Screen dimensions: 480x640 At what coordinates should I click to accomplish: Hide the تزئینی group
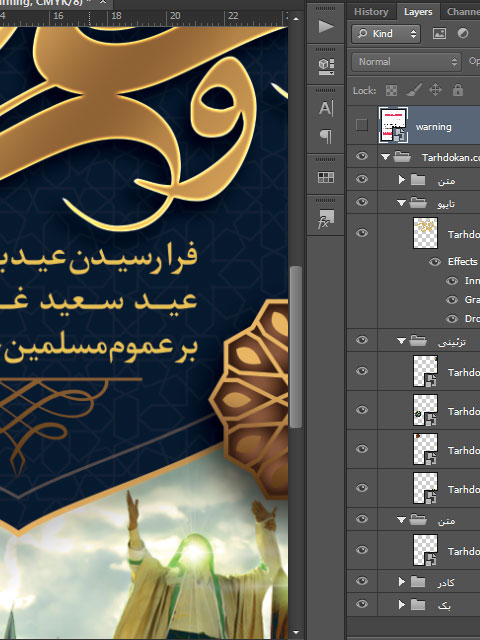point(362,340)
